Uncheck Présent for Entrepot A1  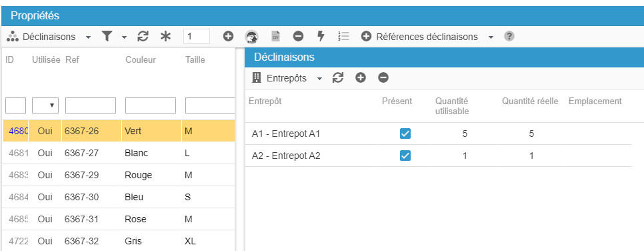click(405, 134)
